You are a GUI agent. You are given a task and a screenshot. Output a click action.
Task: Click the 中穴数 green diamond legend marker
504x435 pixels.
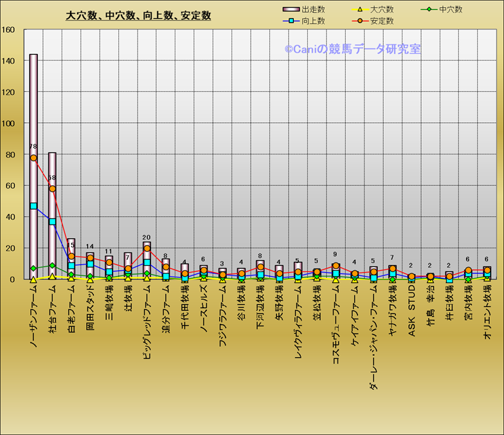(430, 10)
